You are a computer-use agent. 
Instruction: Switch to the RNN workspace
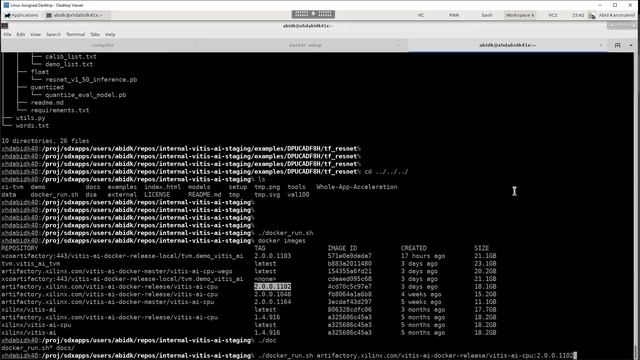454,15
